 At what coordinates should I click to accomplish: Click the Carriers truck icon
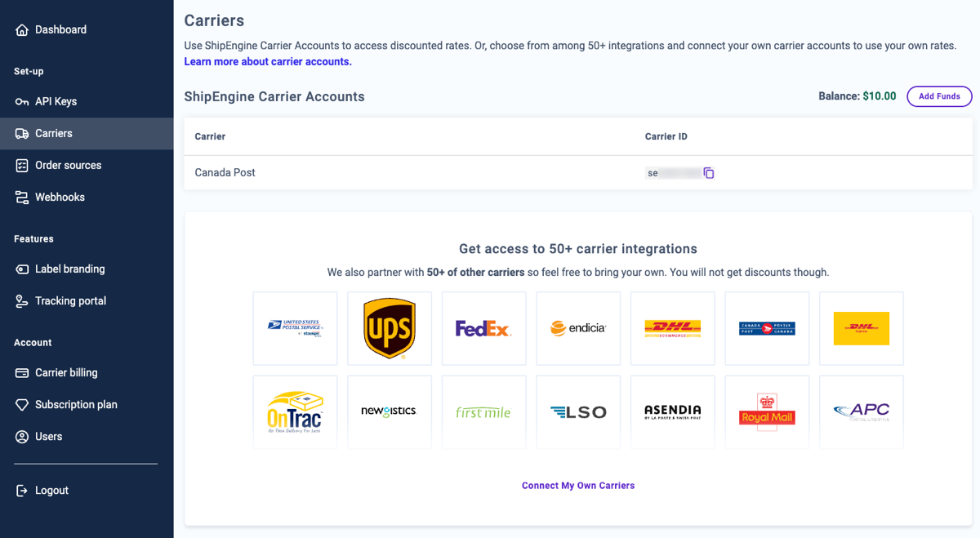[x=22, y=134]
